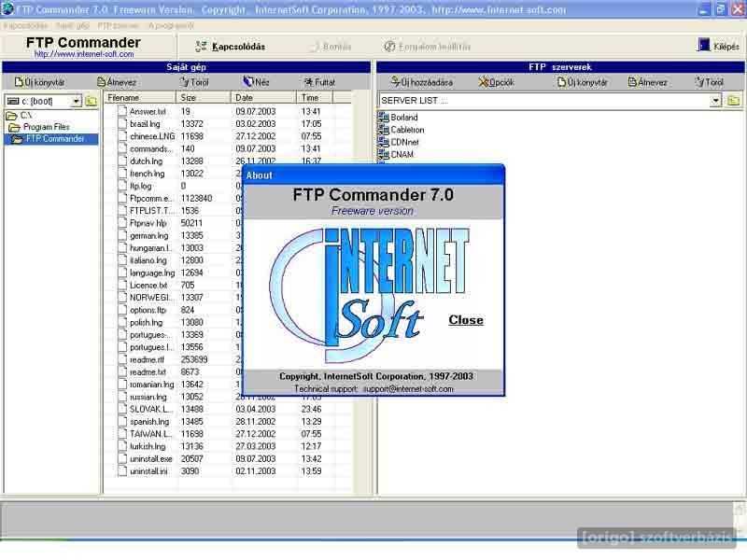The height and width of the screenshot is (560, 747).
Task: Click the Forgalom leállítás stop transfer button
Action: click(x=428, y=47)
